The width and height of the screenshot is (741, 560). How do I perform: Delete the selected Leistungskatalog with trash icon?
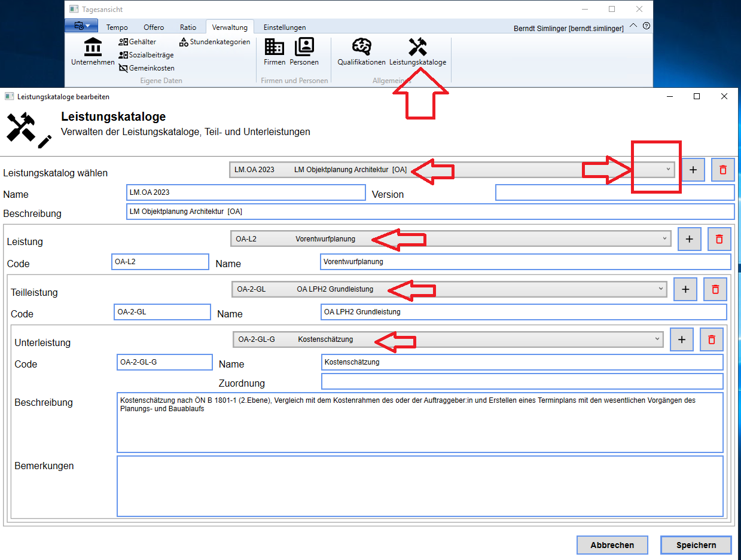tap(722, 170)
